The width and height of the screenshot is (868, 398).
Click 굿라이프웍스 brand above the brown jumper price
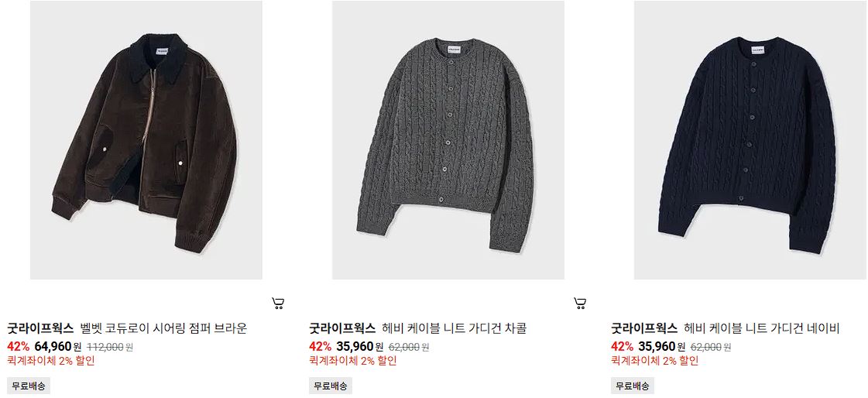tap(40, 328)
